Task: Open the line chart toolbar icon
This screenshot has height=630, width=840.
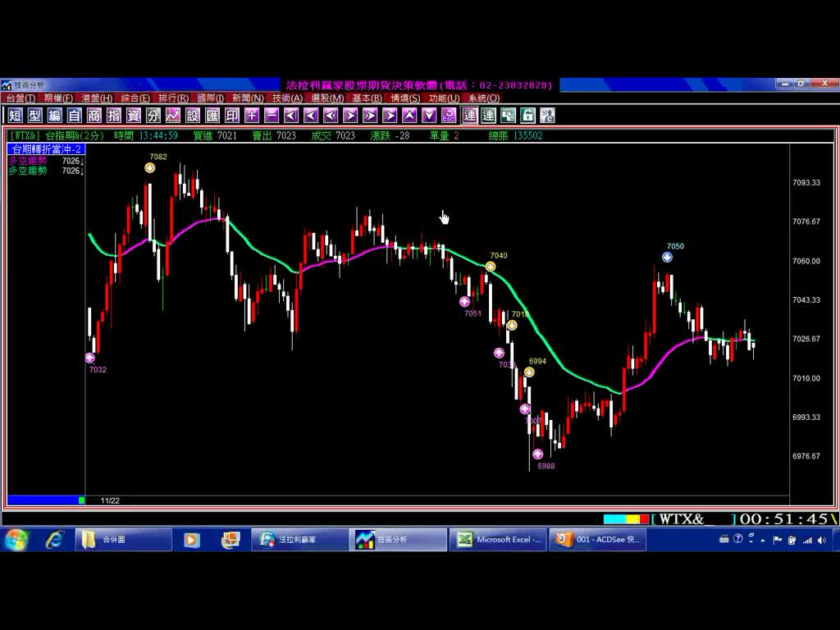Action: (x=173, y=115)
